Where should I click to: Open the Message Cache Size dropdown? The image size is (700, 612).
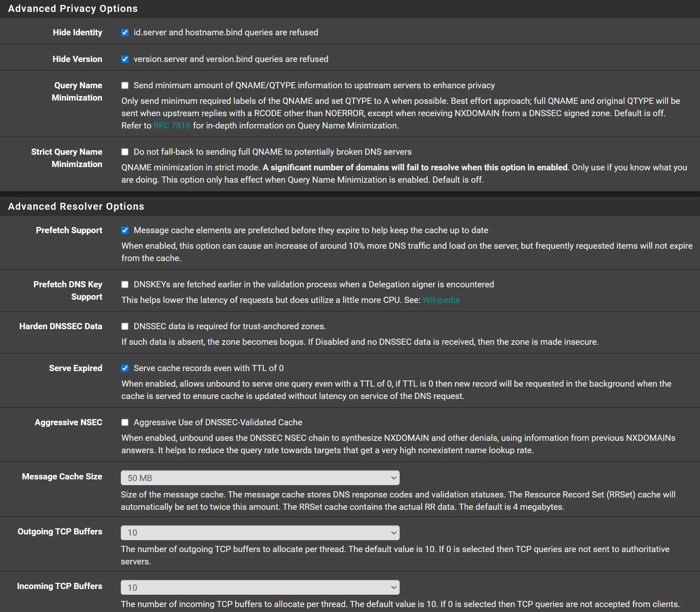(260, 478)
